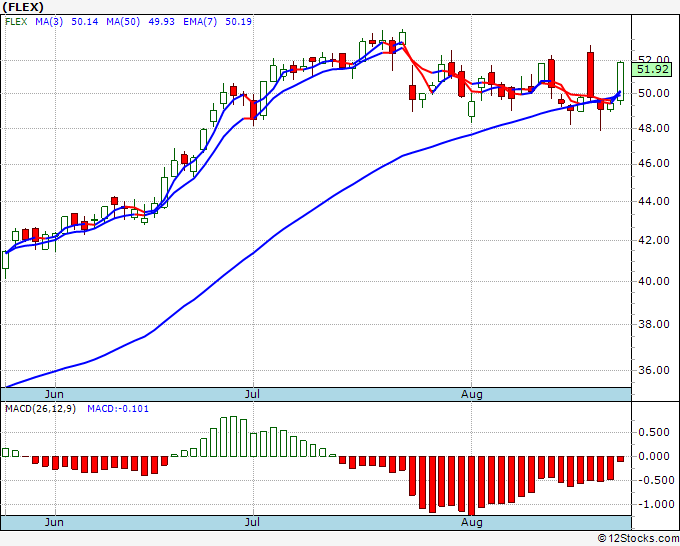Click the last green candlestick near 51.92
Screen dimensions: 680x546
[x=621, y=81]
